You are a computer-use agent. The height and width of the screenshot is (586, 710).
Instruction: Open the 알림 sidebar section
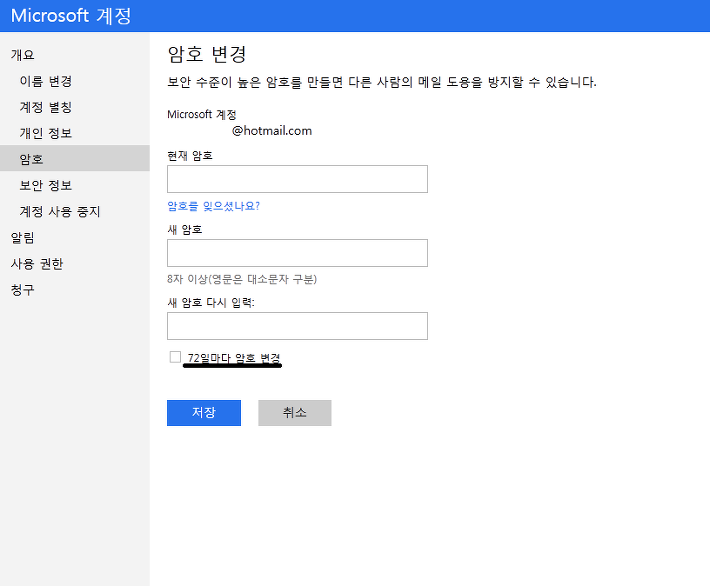click(23, 237)
